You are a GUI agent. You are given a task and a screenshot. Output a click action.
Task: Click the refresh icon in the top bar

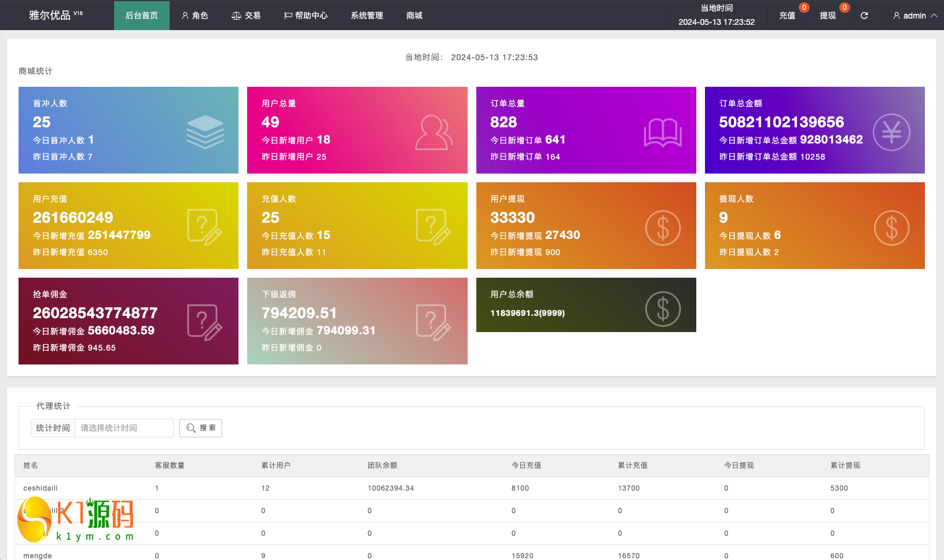pos(864,16)
